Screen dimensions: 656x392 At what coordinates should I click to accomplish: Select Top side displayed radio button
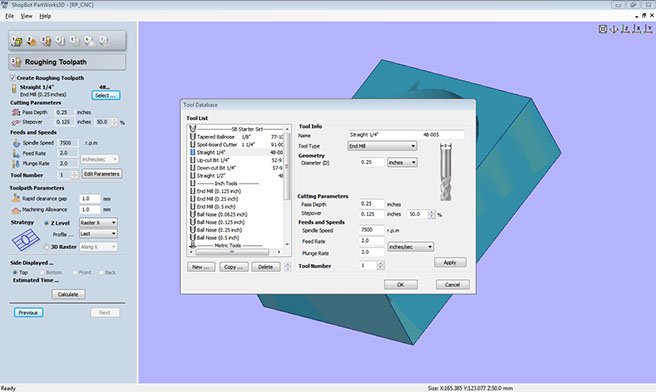tap(15, 272)
